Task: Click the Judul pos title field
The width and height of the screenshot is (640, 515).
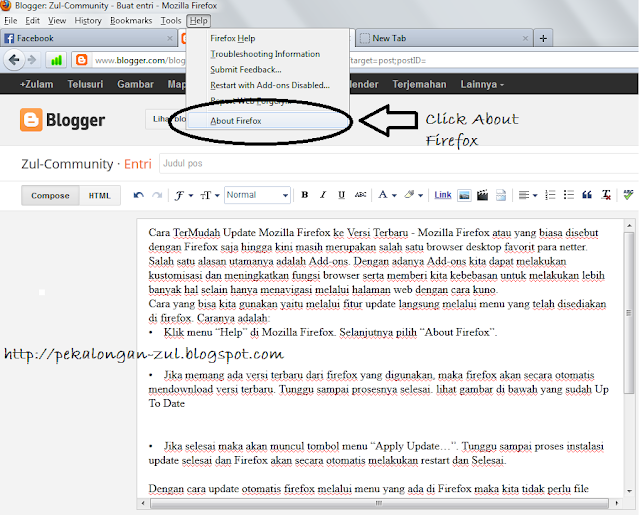Action: click(x=399, y=164)
